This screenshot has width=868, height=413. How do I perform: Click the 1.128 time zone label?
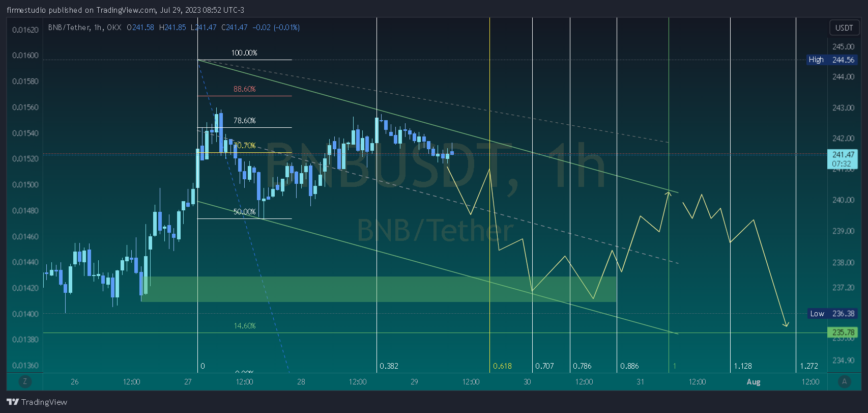[x=743, y=366]
